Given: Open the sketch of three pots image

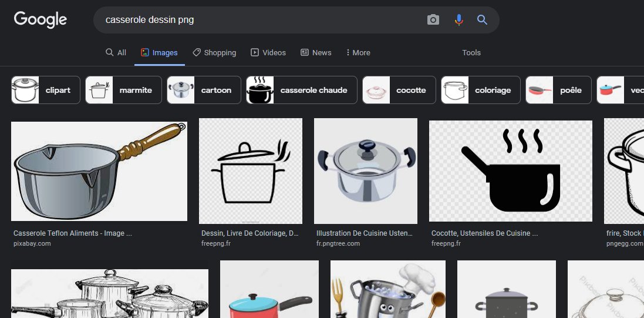Looking at the screenshot, I should pyautogui.click(x=110, y=293).
